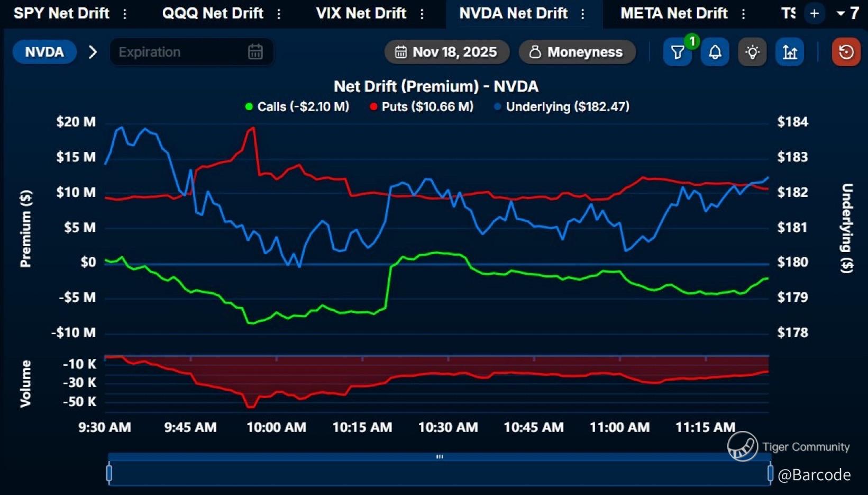Click the time range slider top grip bar
The height and width of the screenshot is (495, 868).
click(x=440, y=456)
